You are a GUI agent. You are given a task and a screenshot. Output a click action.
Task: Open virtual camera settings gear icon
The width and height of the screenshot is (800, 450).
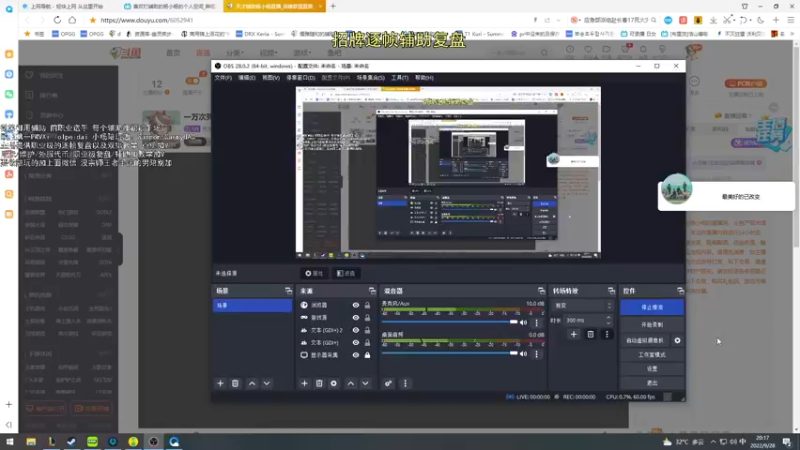point(677,340)
